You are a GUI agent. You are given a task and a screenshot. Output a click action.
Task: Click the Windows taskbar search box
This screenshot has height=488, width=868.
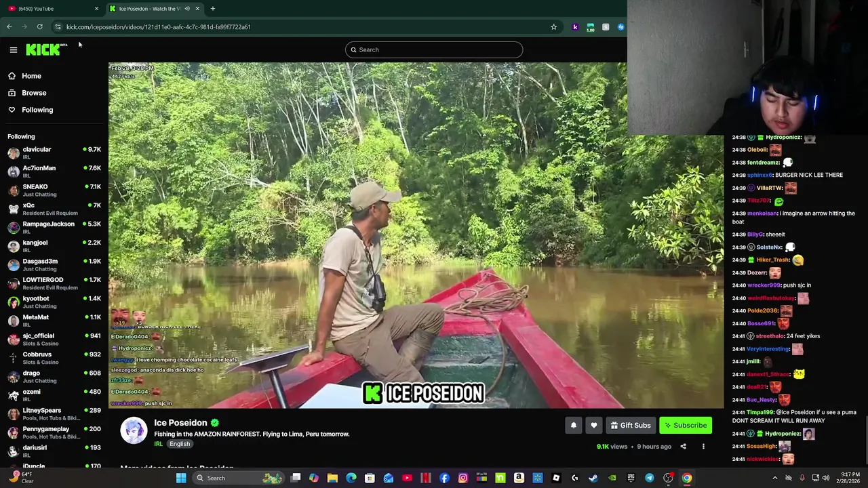(x=239, y=478)
